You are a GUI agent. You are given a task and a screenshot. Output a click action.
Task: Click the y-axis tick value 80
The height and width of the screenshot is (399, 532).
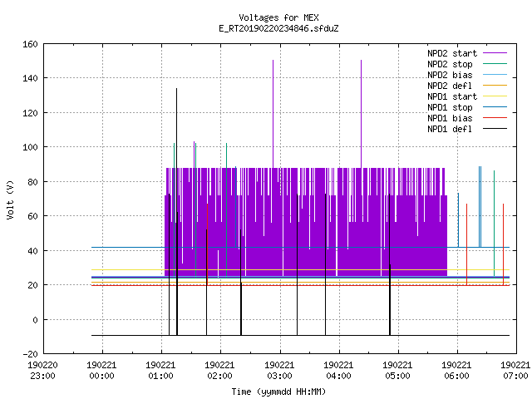(32, 182)
